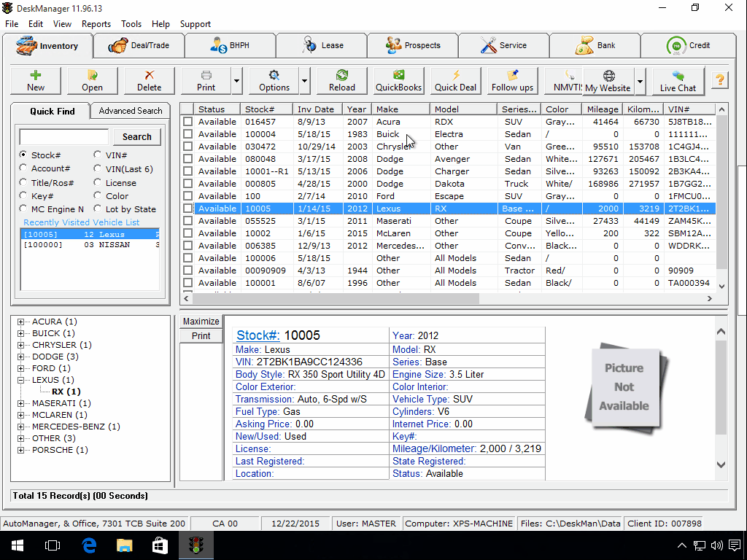
Task: Sort by the Mileage column header
Action: click(x=602, y=109)
